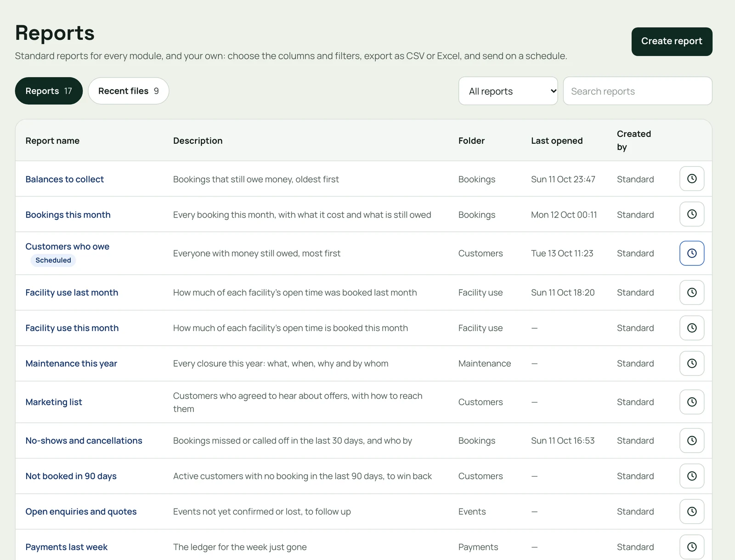The image size is (735, 560).
Task: Click 'Sun 11 Oct 16:53' last opened cell
Action: [x=563, y=441]
